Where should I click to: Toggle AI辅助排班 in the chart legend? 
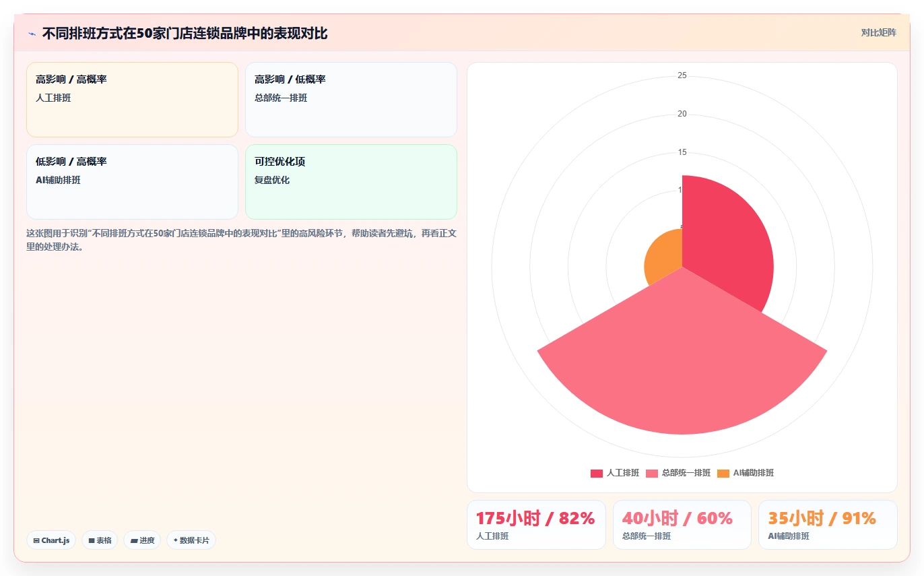746,473
